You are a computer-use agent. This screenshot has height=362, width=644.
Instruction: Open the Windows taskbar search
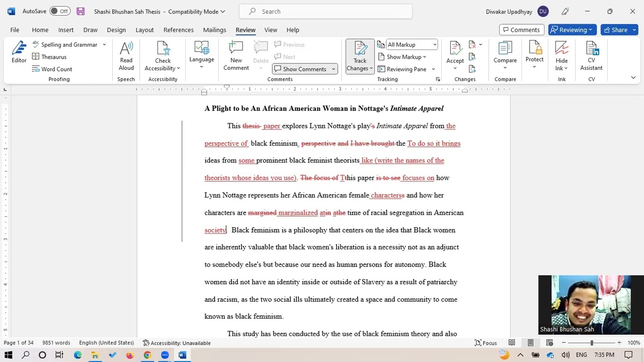26,355
